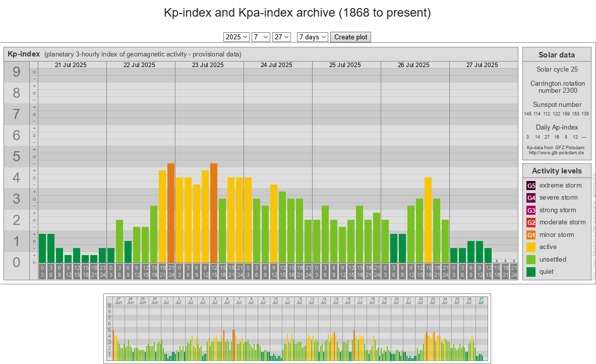The image size is (596, 364).
Task: Click the G3 strong storm badge
Action: point(531,210)
